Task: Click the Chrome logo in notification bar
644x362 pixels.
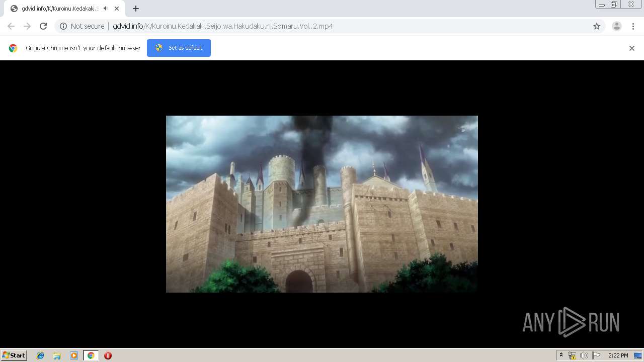Action: click(x=13, y=48)
